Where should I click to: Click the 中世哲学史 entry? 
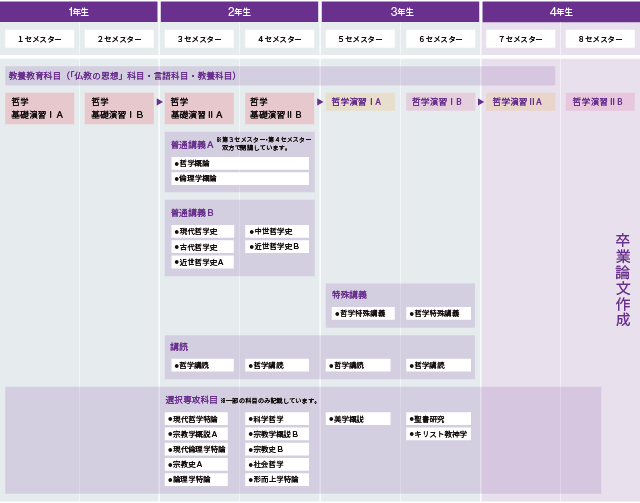(277, 231)
